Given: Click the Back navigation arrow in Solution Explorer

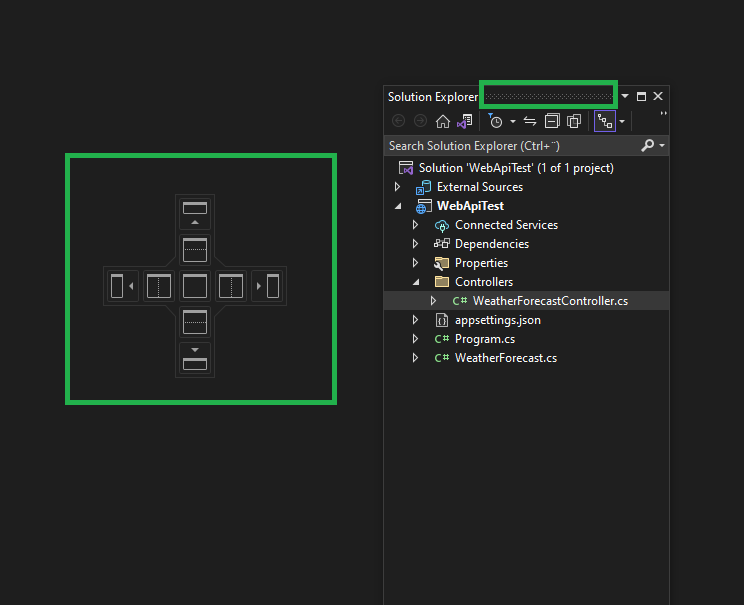Looking at the screenshot, I should point(399,121).
